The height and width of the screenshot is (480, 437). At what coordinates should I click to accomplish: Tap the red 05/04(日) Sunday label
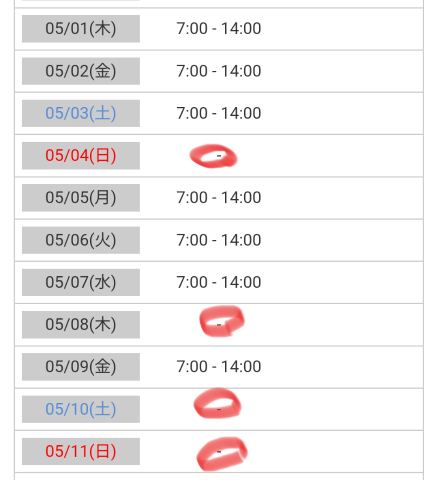81,156
